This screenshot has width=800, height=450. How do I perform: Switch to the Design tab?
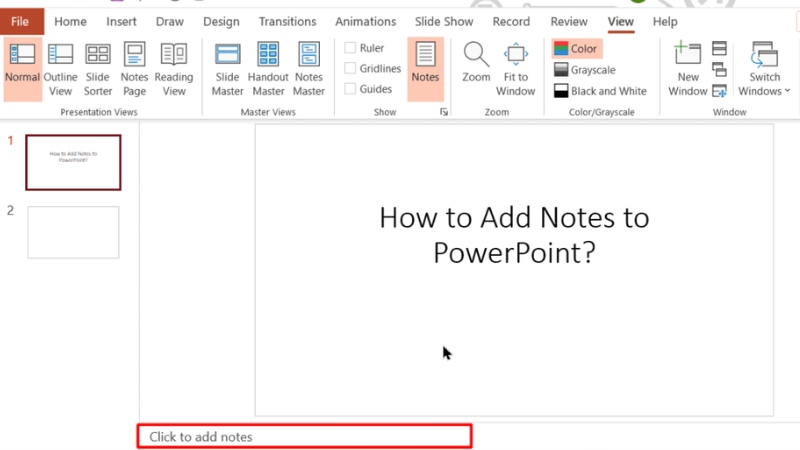221,22
